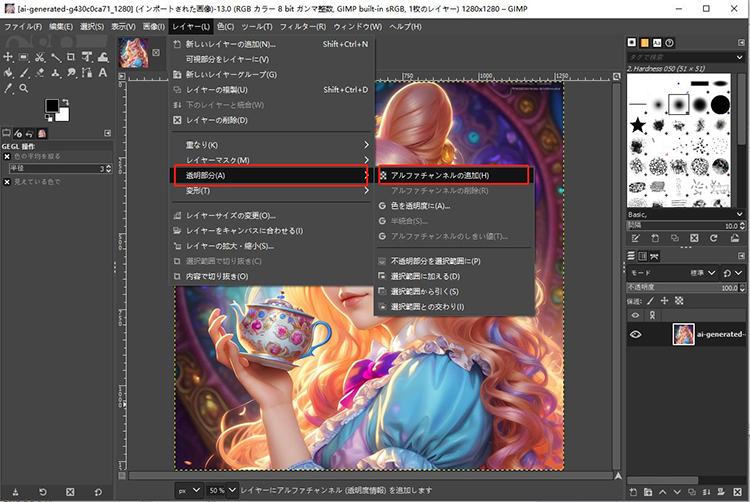Click the background white color swatch

(64, 115)
